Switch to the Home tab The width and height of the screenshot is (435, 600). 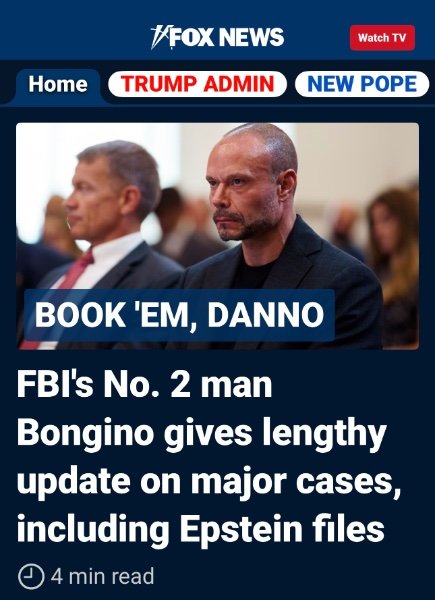(58, 84)
